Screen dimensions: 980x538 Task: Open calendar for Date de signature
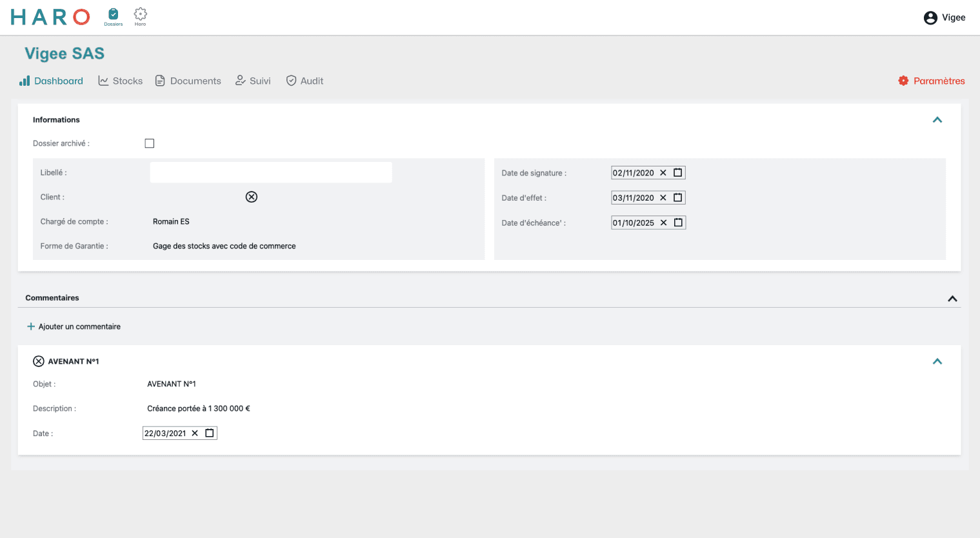pos(677,173)
